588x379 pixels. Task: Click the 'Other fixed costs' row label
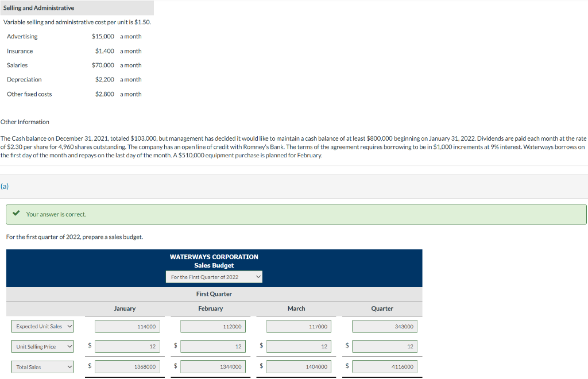coord(29,94)
